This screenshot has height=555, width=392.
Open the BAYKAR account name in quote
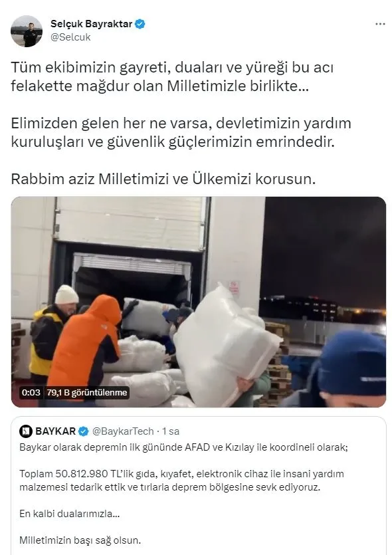(56, 431)
